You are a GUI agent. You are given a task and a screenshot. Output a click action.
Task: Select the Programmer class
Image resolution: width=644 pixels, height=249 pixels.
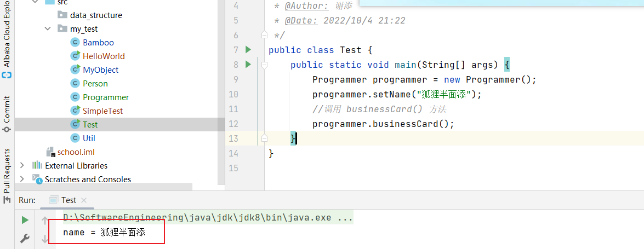pyautogui.click(x=106, y=97)
